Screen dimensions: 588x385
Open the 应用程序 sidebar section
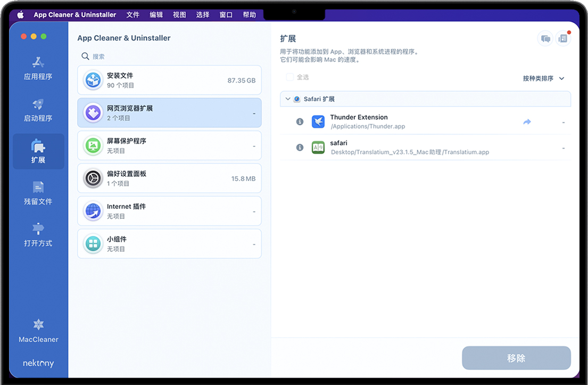(x=38, y=68)
